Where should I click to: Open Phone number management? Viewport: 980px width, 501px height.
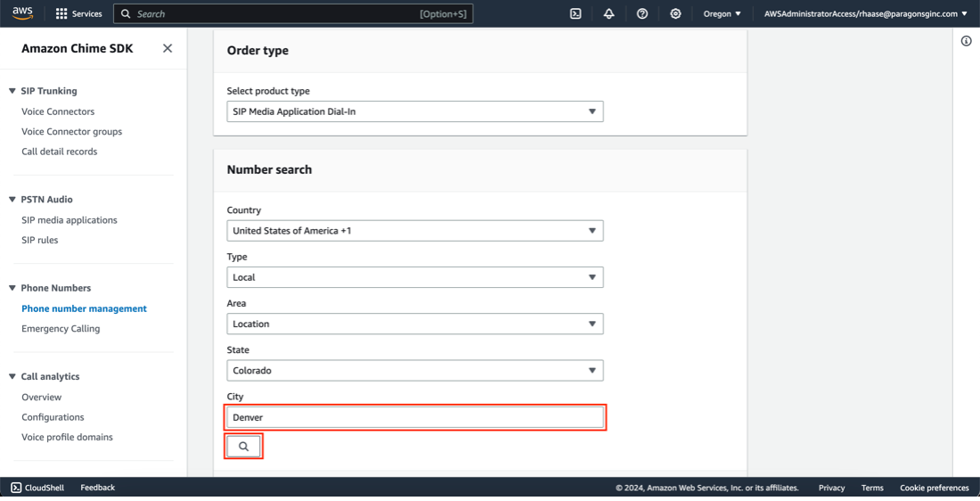(x=85, y=308)
